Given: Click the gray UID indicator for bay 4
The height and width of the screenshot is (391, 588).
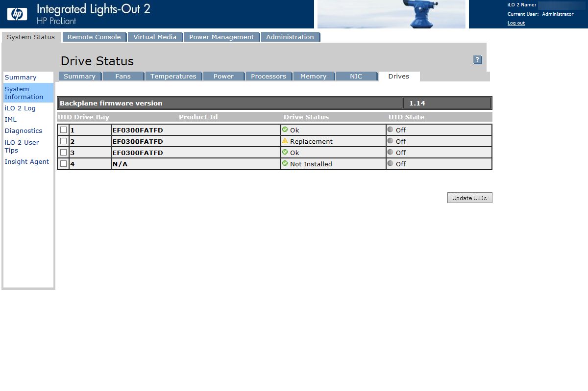Looking at the screenshot, I should [x=390, y=163].
